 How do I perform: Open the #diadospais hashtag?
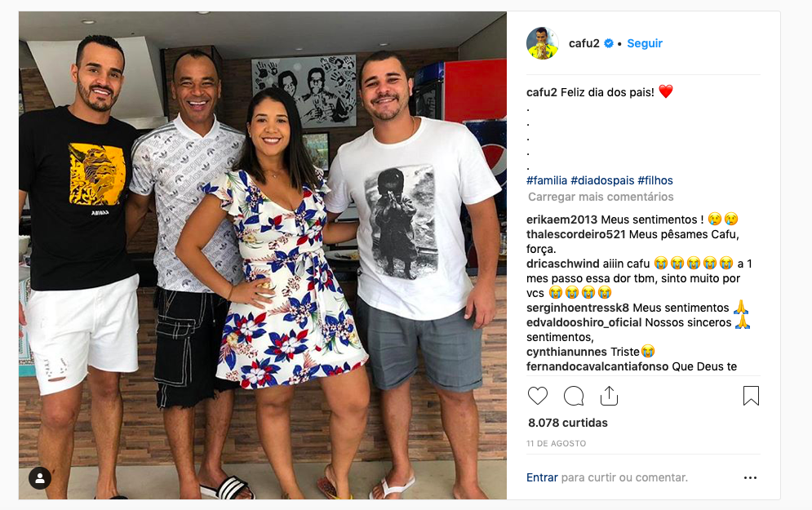point(602,180)
